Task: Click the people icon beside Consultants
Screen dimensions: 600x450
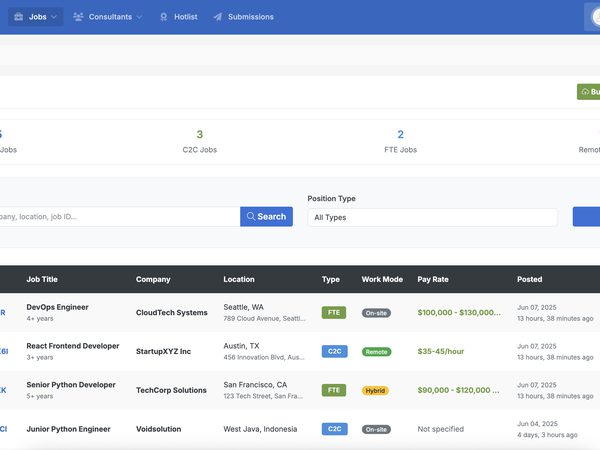Action: 78,16
